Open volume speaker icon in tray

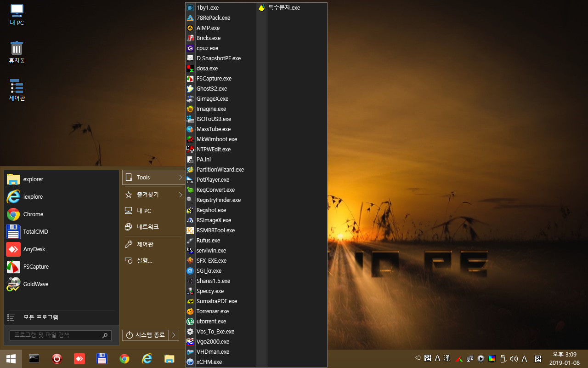pos(514,358)
